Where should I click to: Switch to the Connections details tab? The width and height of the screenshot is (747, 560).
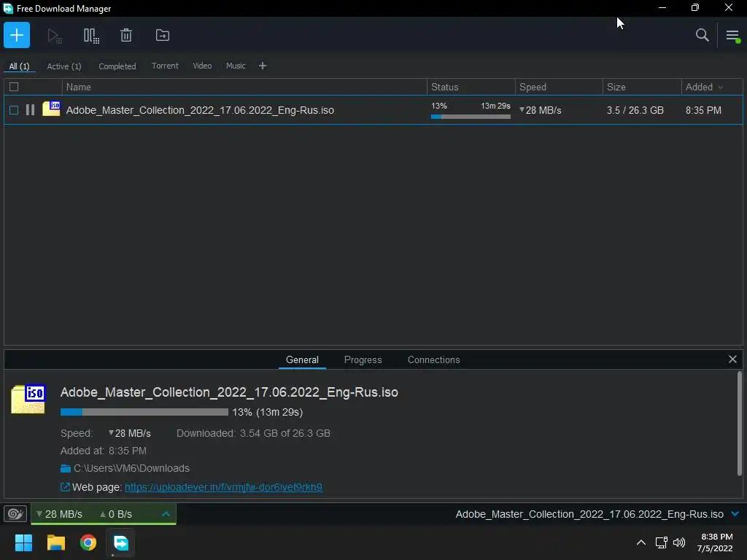pos(433,360)
